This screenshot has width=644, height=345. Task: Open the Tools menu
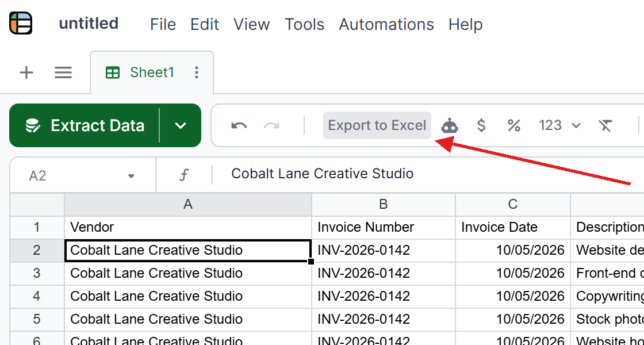point(304,24)
